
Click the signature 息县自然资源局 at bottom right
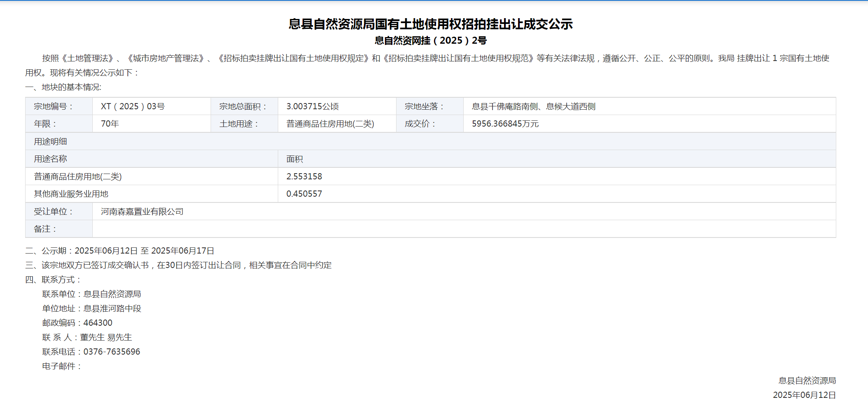click(807, 381)
